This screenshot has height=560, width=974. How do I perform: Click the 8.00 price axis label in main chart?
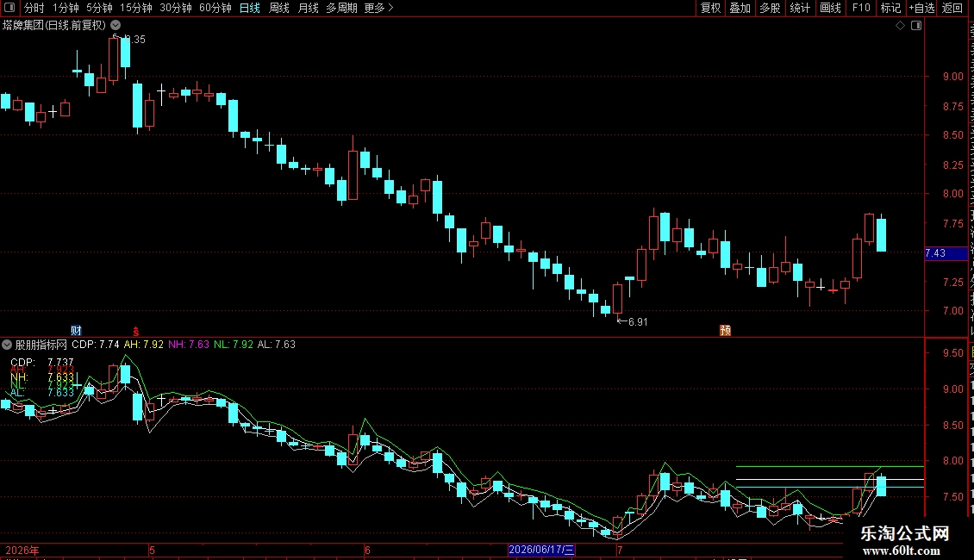tap(952, 194)
